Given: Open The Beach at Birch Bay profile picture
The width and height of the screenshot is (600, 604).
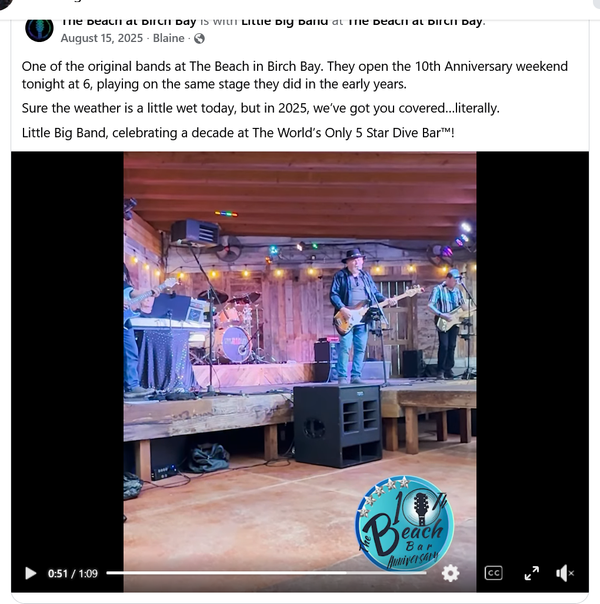Looking at the screenshot, I should point(39,29).
